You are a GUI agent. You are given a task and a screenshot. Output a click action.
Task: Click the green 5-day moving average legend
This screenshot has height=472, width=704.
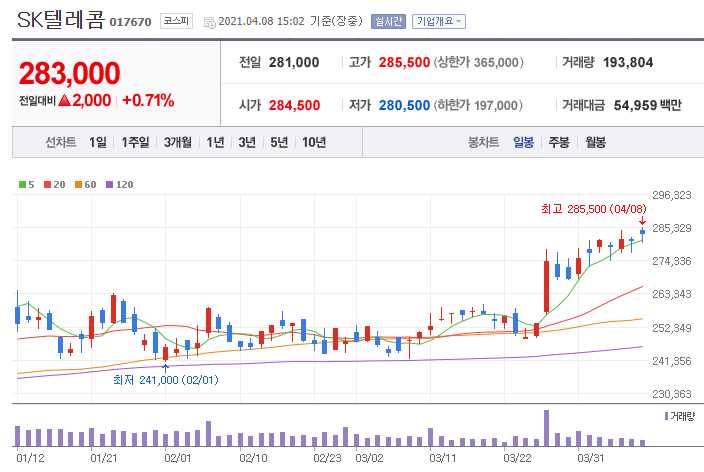(x=26, y=185)
